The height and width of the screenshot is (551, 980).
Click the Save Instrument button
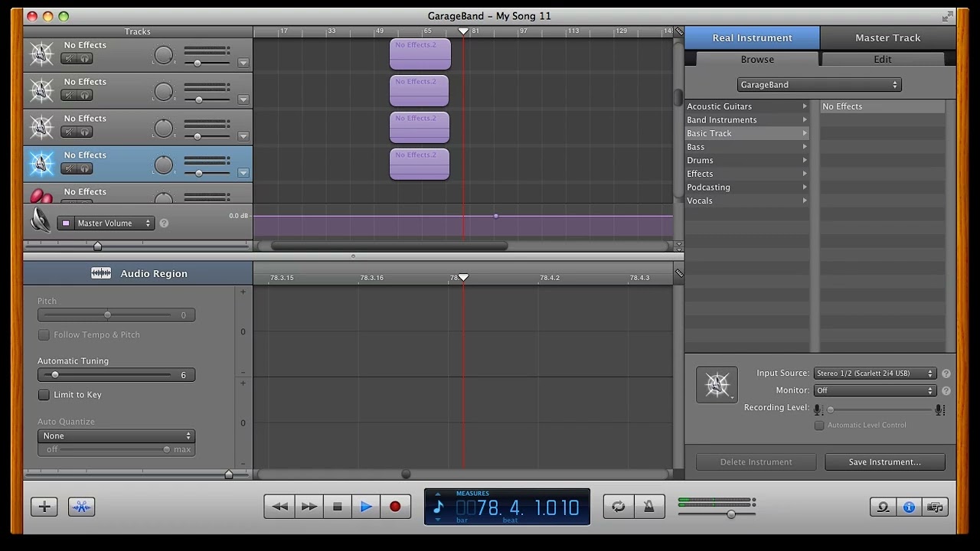click(885, 462)
